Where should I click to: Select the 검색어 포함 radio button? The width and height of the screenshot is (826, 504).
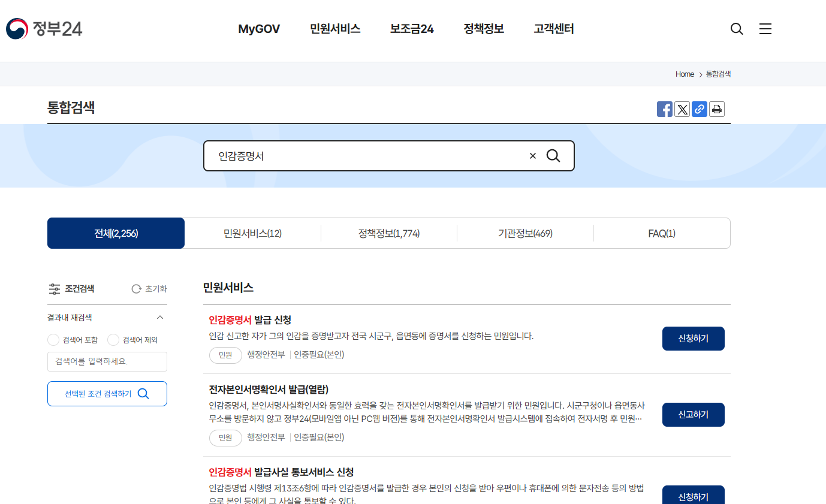click(53, 340)
